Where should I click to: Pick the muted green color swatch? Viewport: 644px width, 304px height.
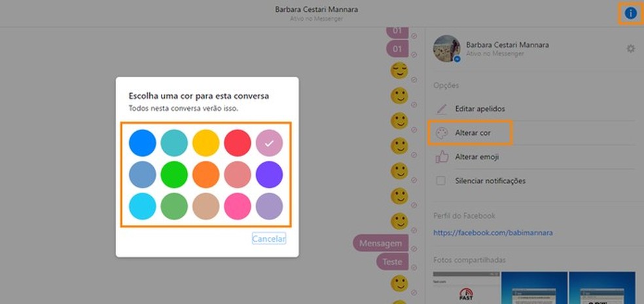pos(174,206)
